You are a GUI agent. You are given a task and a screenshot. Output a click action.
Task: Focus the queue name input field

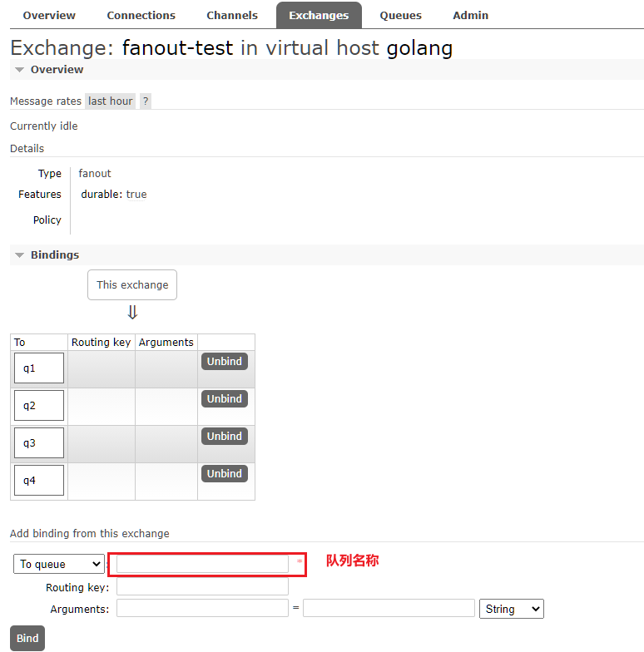pyautogui.click(x=202, y=564)
